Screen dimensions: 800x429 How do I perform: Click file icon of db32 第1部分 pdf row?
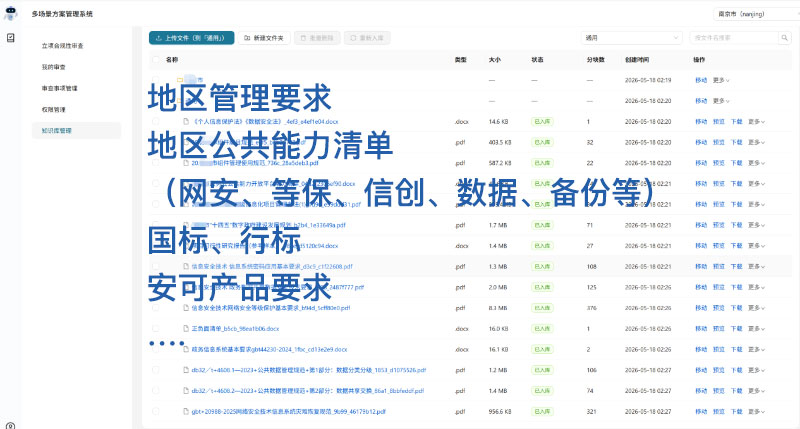pyautogui.click(x=186, y=370)
